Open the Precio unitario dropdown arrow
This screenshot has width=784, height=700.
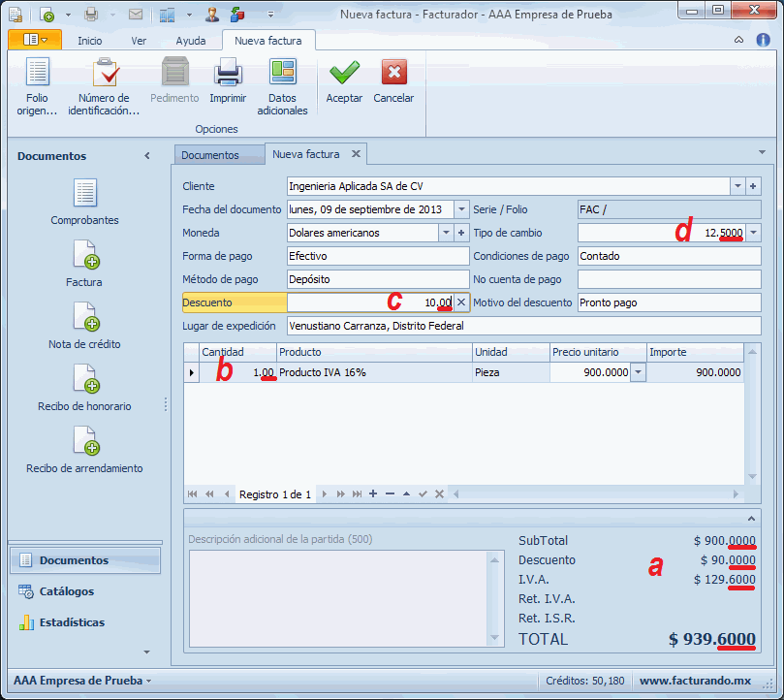coord(637,372)
